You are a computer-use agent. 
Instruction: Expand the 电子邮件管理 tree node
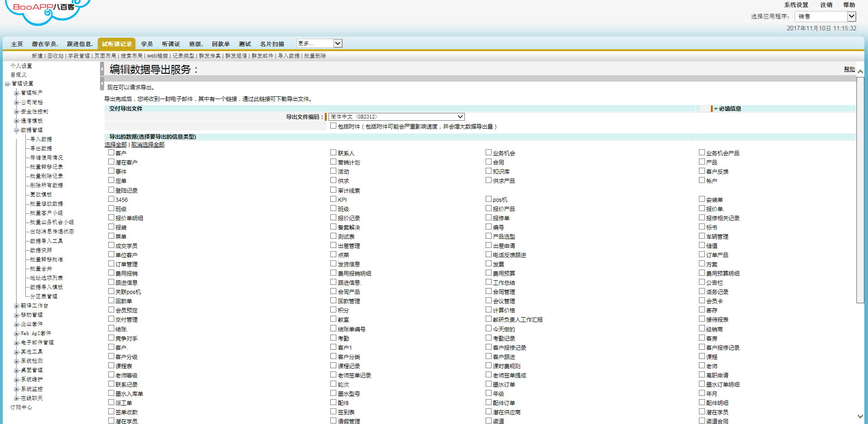tap(17, 342)
